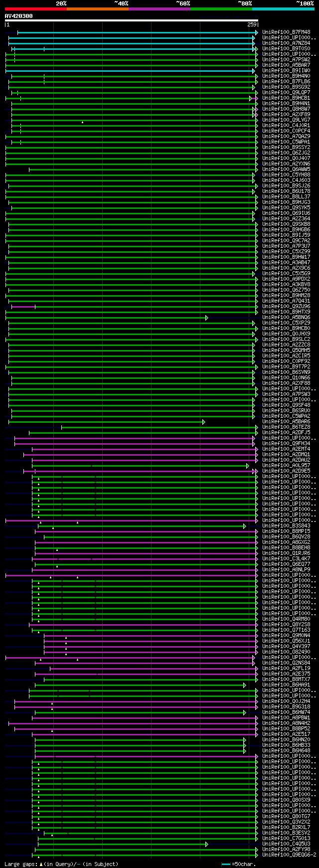Viewport: 319px width, 868px height.
Task: Click hit label UniRef100_A0L957
Action: pyautogui.click(x=286, y=466)
